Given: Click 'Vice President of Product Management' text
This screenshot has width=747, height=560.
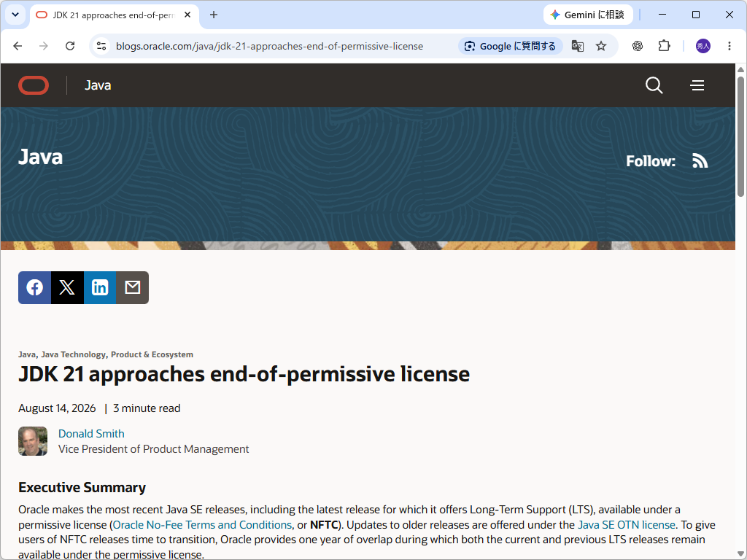Looking at the screenshot, I should click(x=153, y=449).
